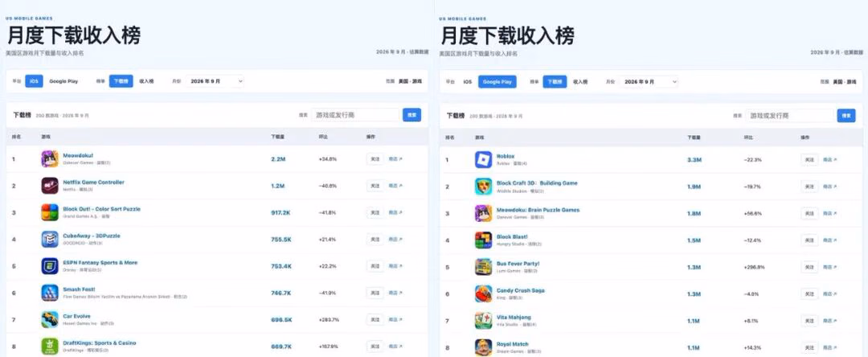Click 关注 for Meowdoku!
The width and height of the screenshot is (868, 357).
coord(375,159)
